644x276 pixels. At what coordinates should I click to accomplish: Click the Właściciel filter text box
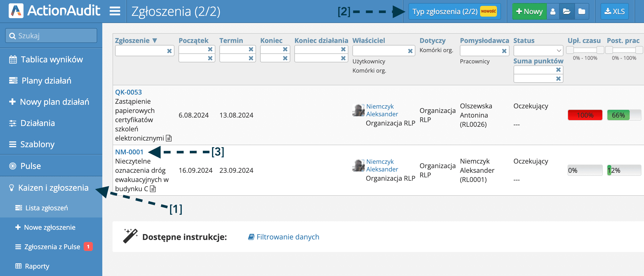384,51
